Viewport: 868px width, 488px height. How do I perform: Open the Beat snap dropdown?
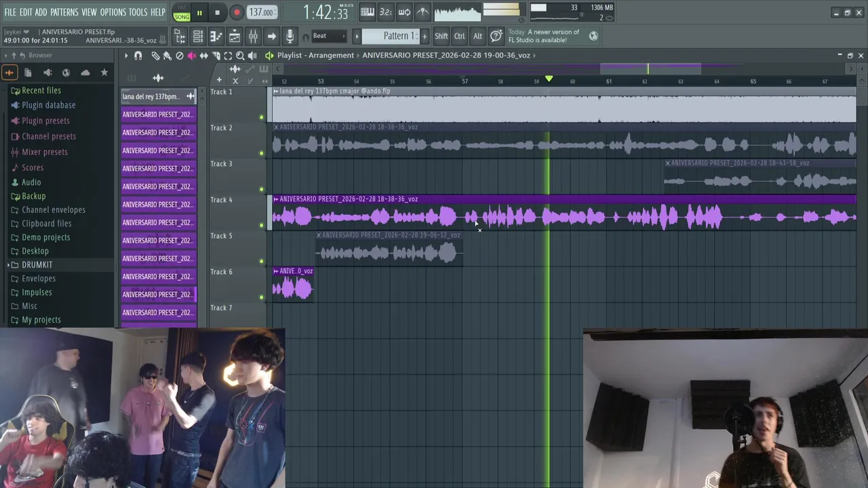tap(330, 36)
